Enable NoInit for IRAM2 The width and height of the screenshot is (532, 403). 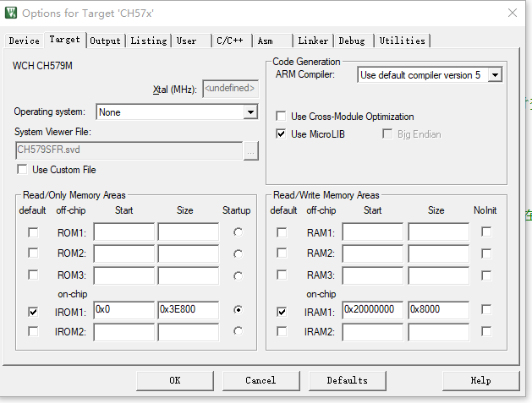point(486,331)
